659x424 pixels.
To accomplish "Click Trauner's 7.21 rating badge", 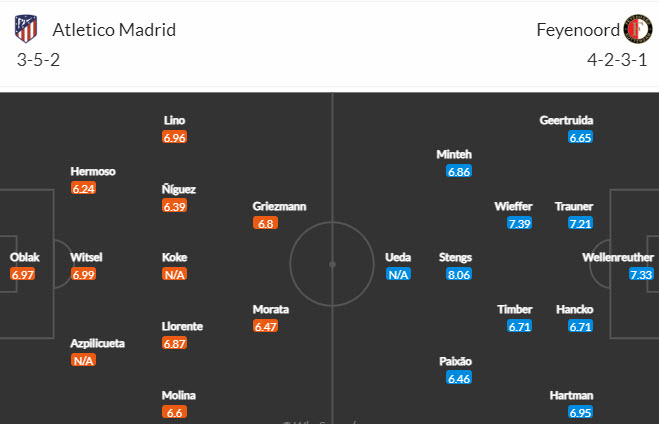I will click(x=580, y=223).
